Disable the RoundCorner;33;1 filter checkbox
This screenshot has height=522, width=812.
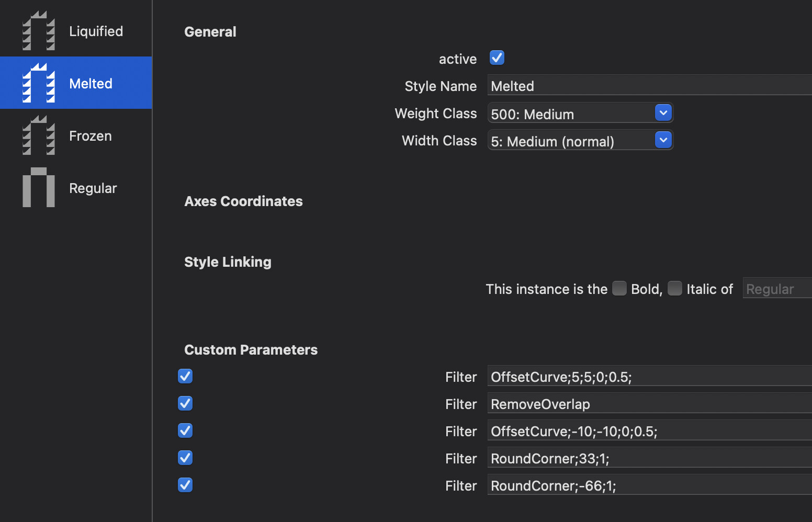185,458
